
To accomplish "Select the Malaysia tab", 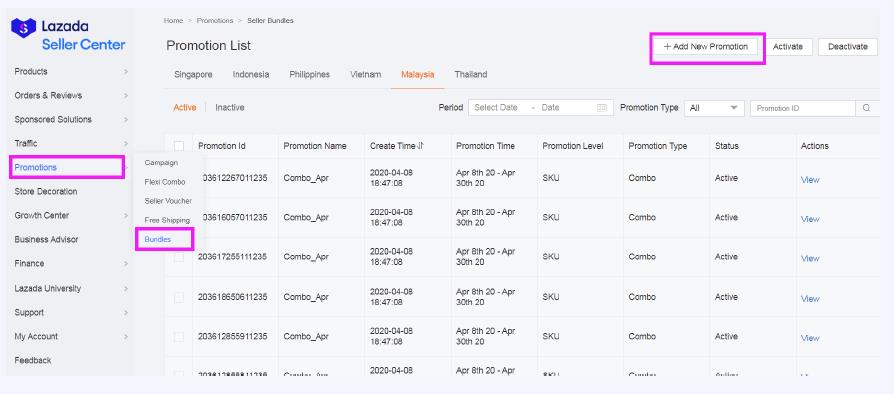I will pos(417,75).
